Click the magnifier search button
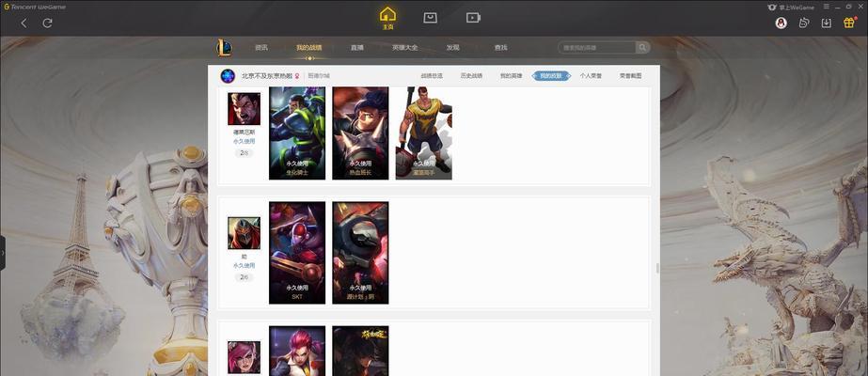868x376 pixels. point(642,48)
